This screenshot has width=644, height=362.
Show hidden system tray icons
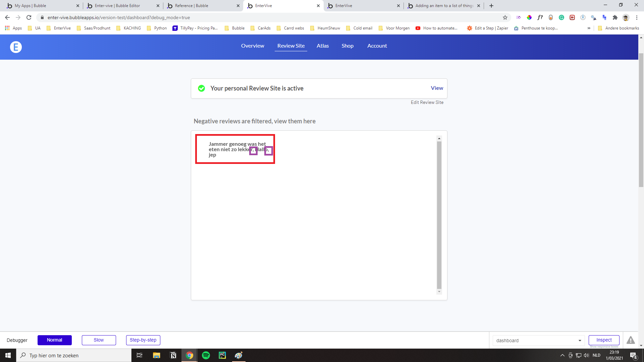pos(562,355)
